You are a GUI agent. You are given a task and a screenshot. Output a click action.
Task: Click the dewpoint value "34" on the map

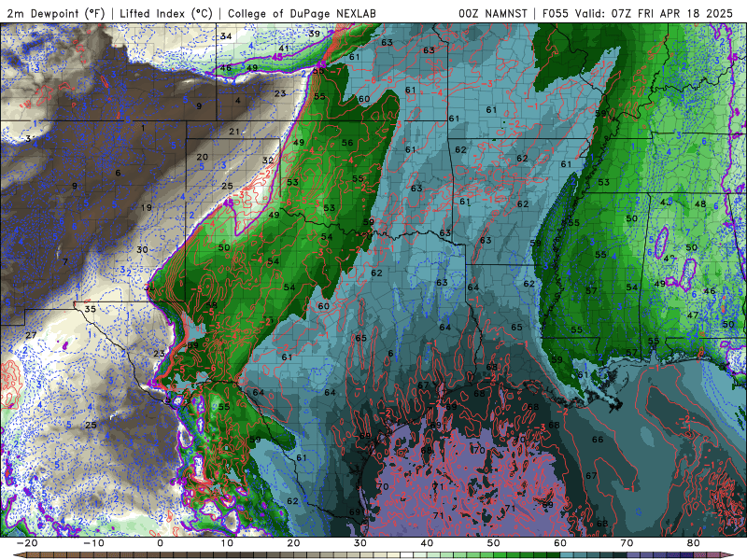(x=226, y=36)
